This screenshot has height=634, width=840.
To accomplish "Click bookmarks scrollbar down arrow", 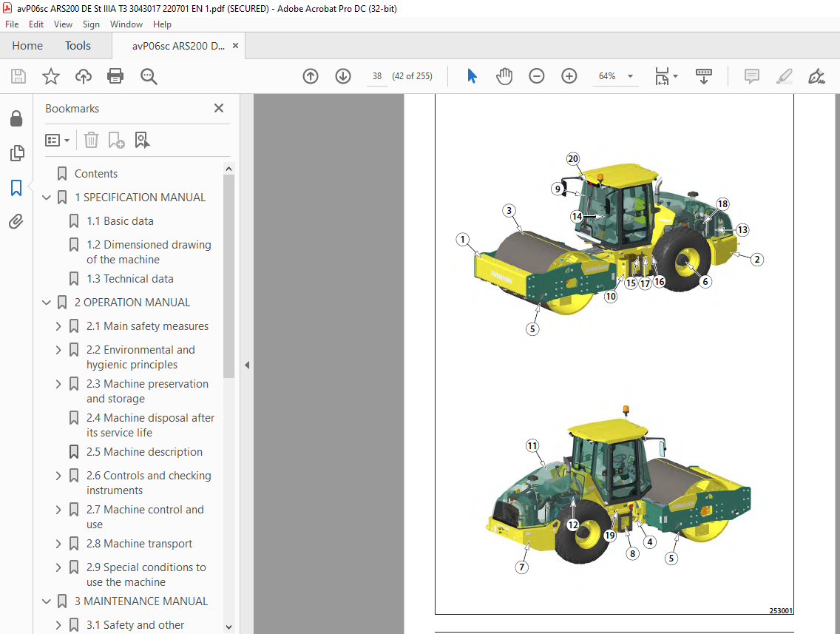I will pos(228,627).
